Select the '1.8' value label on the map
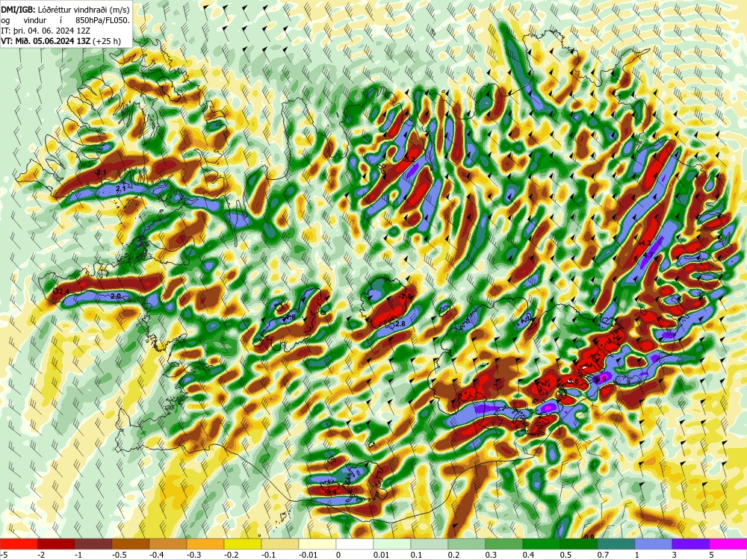 [290, 317]
